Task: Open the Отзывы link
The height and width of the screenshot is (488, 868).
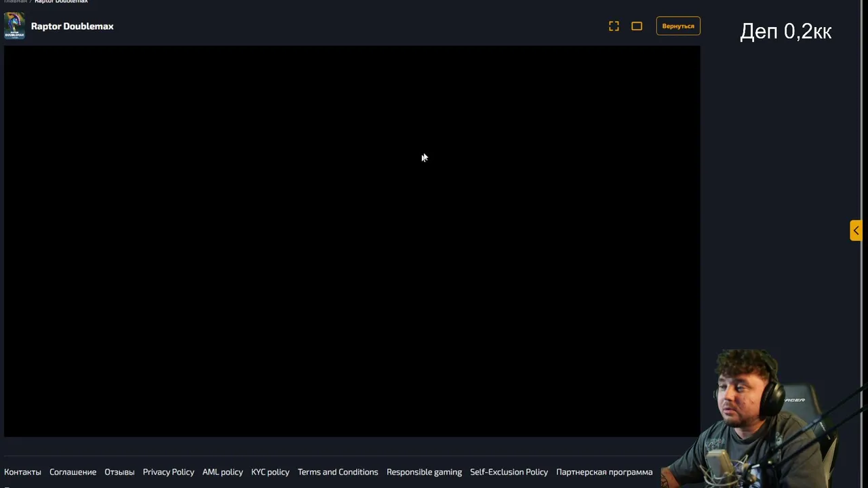Action: coord(119,472)
